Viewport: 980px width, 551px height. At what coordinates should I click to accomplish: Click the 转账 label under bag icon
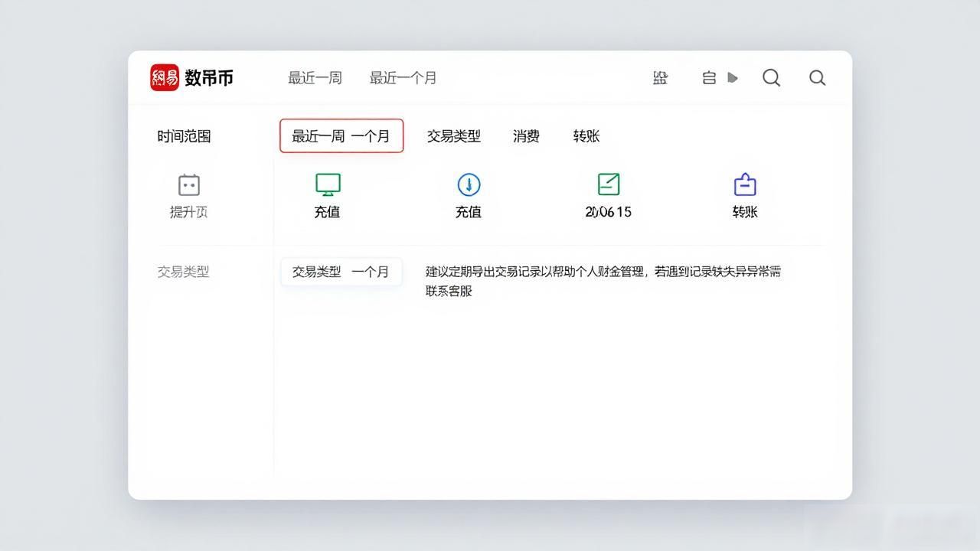click(745, 212)
